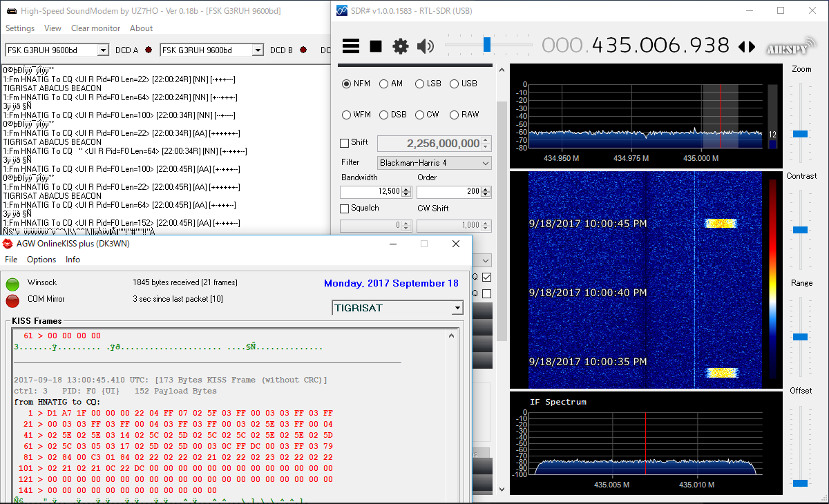Select the WFM radio button

347,115
